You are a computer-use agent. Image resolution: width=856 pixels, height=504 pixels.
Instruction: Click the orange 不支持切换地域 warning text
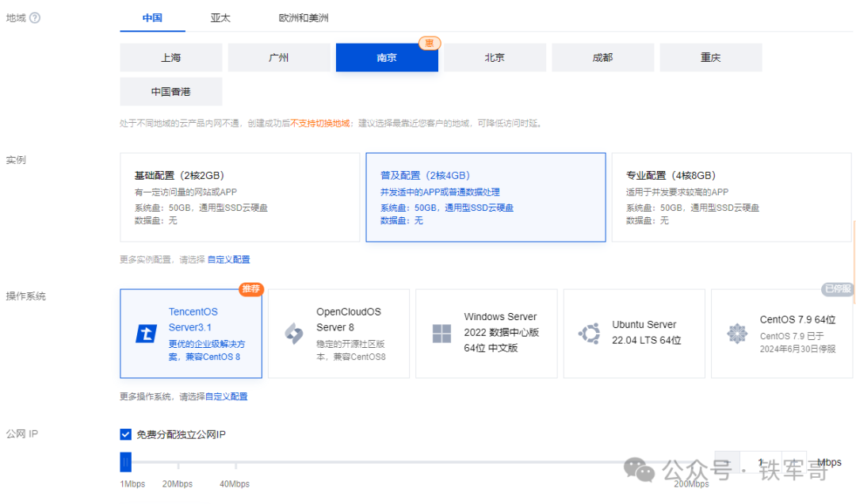(320, 124)
